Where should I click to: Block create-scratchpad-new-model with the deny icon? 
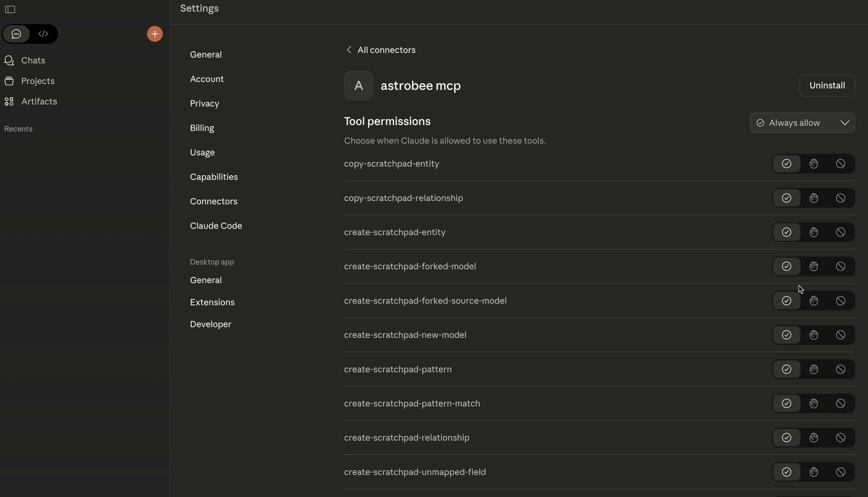[x=841, y=335]
